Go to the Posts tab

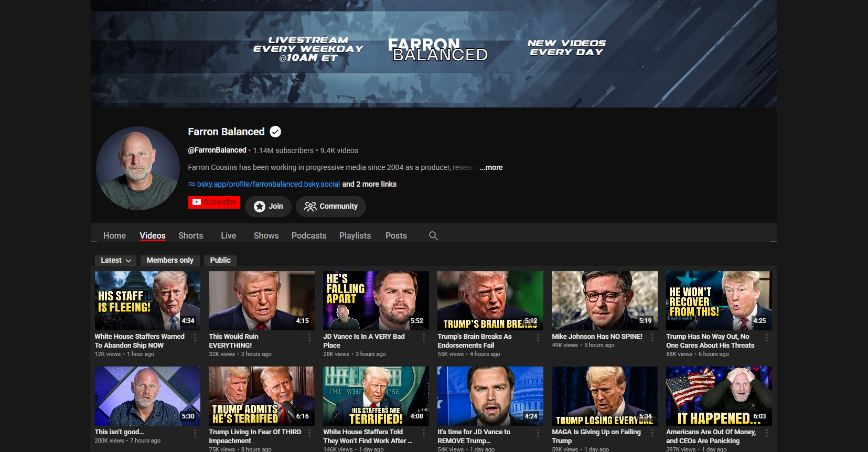[x=396, y=236]
